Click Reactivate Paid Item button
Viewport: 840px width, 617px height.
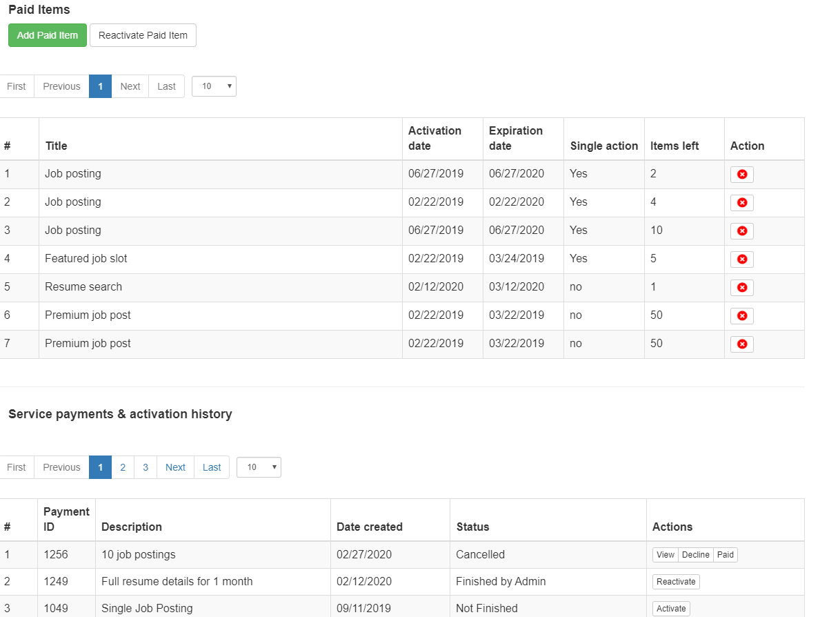[x=143, y=35]
